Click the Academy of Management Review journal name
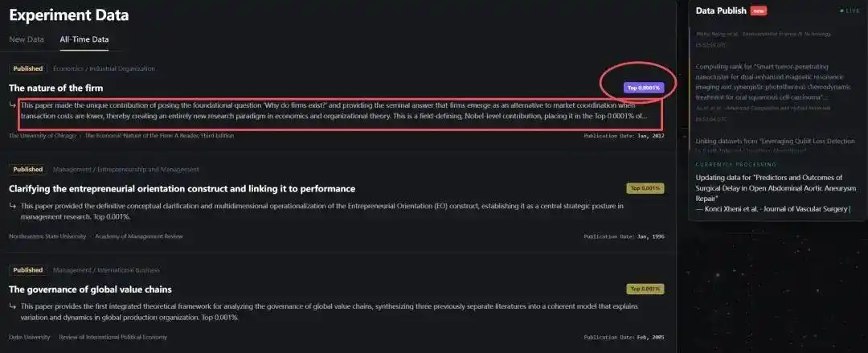The width and height of the screenshot is (868, 353). (x=139, y=236)
